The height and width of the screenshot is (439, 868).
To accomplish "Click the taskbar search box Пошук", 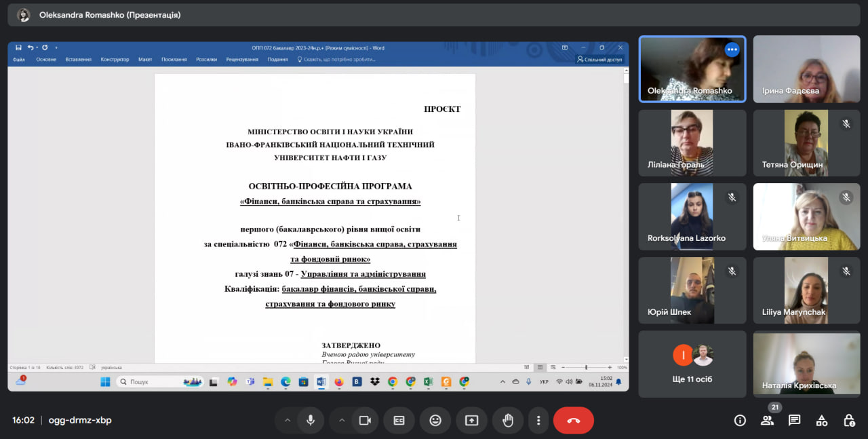I will pyautogui.click(x=160, y=382).
